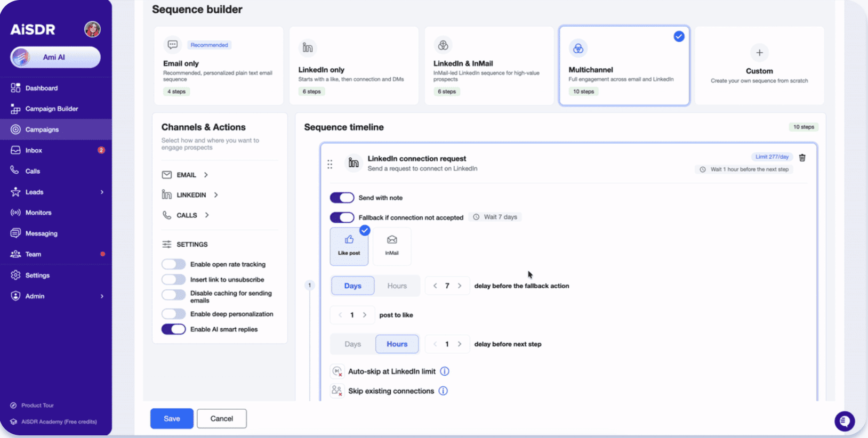
Task: Click the Campaign Builder icon
Action: [x=15, y=109]
